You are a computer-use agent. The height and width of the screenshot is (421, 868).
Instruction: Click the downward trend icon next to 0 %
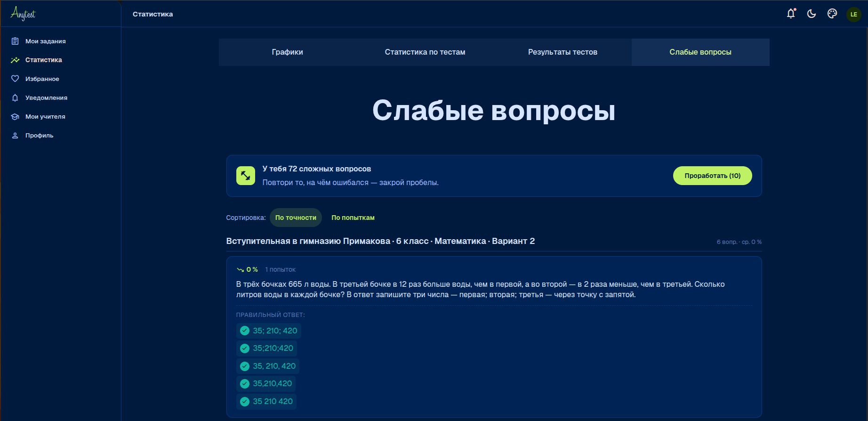240,270
